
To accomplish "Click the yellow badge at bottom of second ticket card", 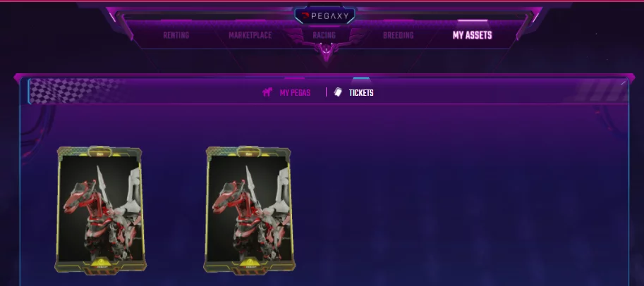I will (x=249, y=263).
